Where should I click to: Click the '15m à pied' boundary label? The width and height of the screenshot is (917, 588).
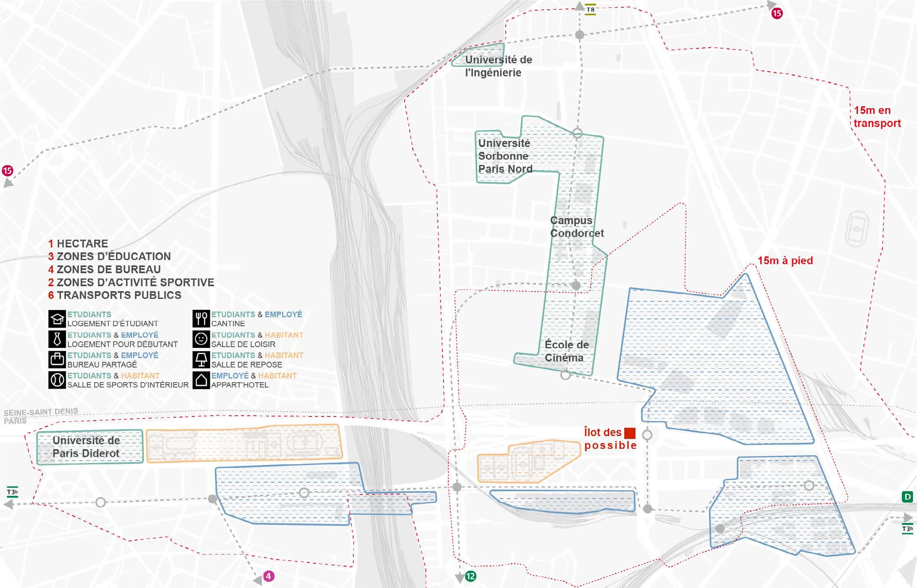(785, 261)
